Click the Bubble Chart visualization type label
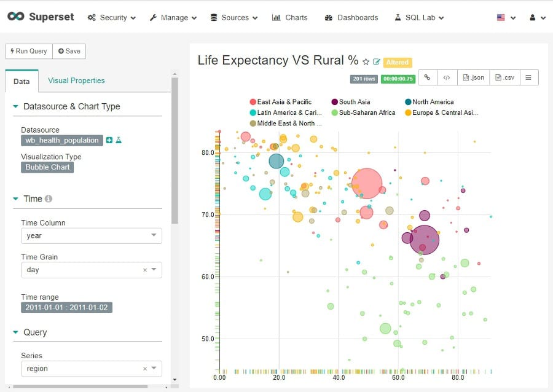 47,167
